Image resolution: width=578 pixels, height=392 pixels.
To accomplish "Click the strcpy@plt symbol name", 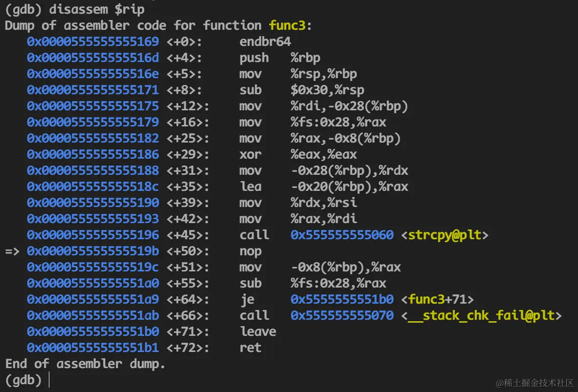I will (445, 235).
